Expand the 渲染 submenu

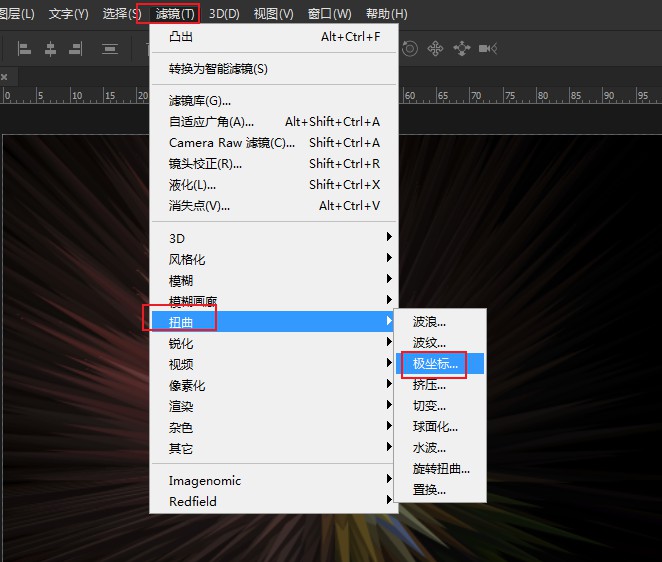pyautogui.click(x=274, y=406)
